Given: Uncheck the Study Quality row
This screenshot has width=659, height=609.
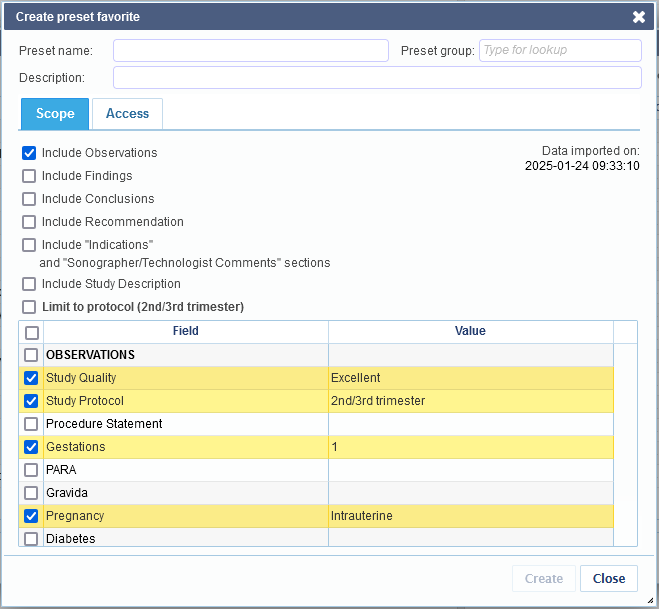Looking at the screenshot, I should pyautogui.click(x=31, y=378).
